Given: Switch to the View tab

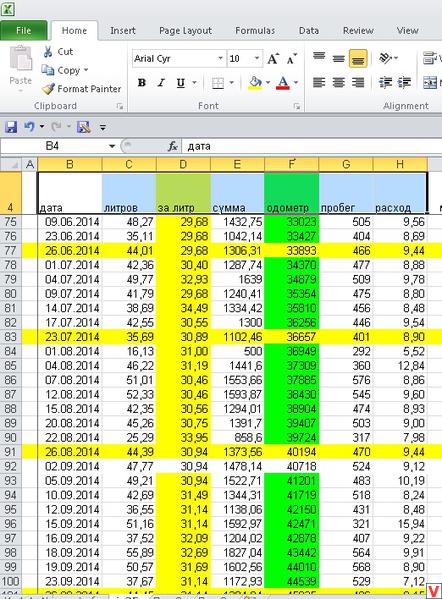Looking at the screenshot, I should coord(407,31).
